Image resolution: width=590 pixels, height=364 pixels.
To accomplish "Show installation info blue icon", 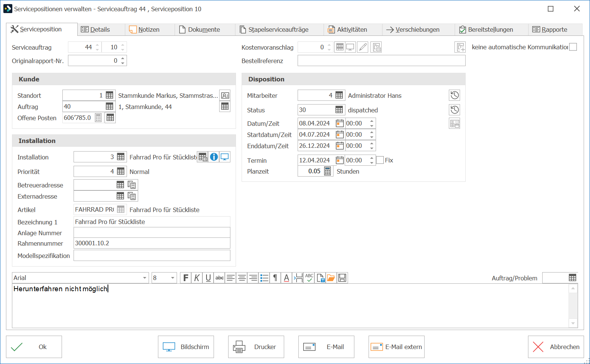I will pos(214,157).
